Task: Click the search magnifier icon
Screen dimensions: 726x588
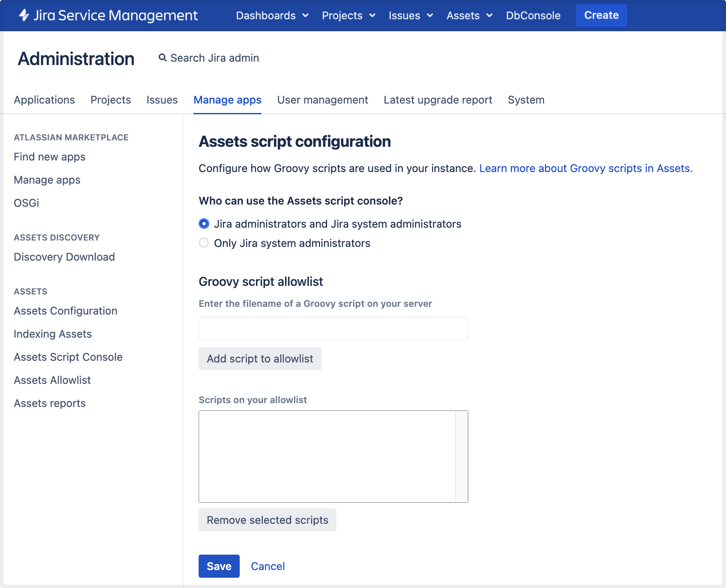Action: coord(162,57)
